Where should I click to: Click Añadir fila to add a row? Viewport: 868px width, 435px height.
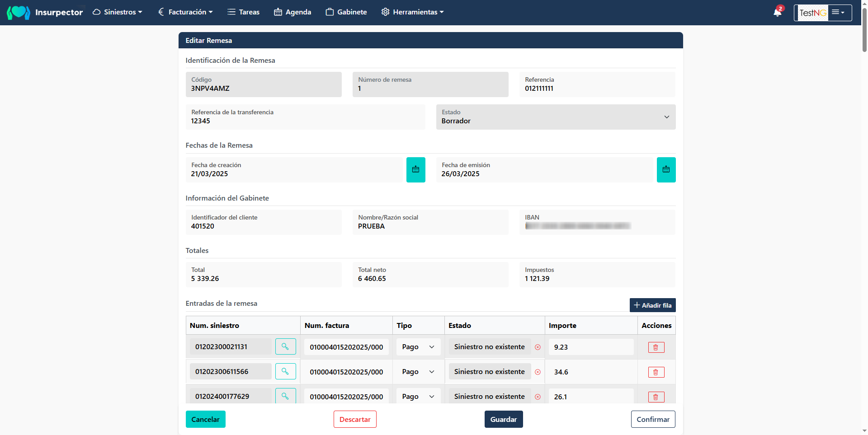(x=652, y=305)
